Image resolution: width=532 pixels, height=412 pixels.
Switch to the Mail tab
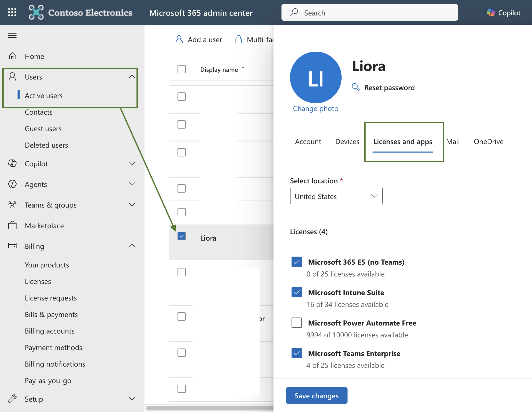[x=453, y=141]
